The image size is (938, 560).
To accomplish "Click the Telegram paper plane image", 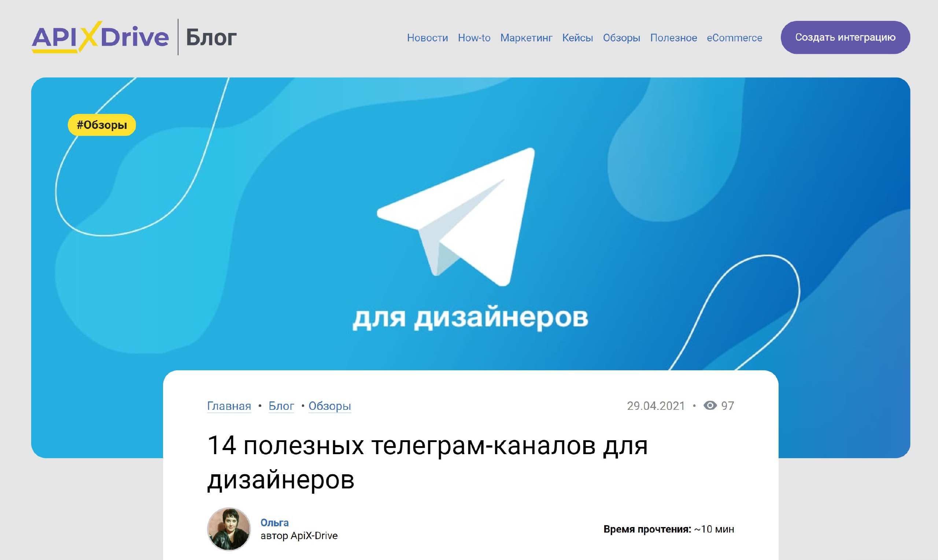I will tap(456, 217).
